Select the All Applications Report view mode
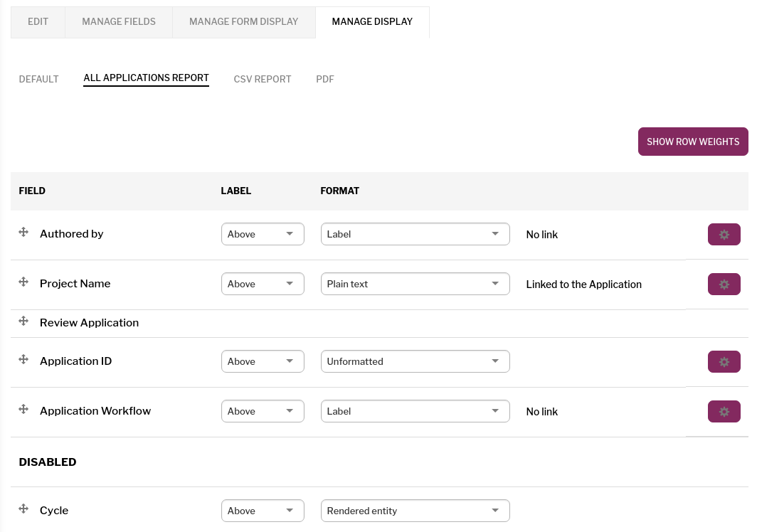757x532 pixels. coord(147,78)
